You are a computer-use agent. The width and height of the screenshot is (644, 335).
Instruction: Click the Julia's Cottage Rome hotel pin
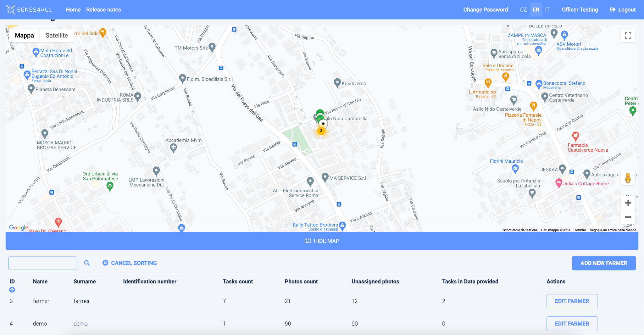point(559,183)
